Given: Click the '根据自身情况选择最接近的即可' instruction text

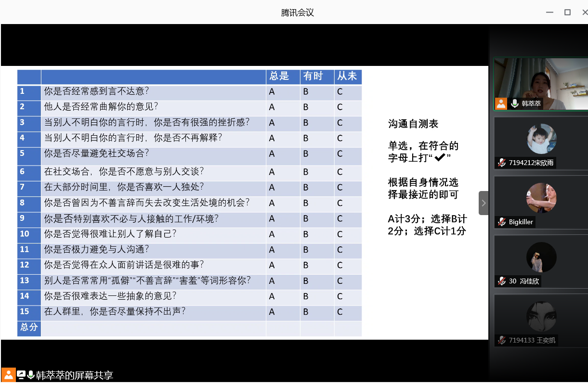Looking at the screenshot, I should (x=423, y=189).
